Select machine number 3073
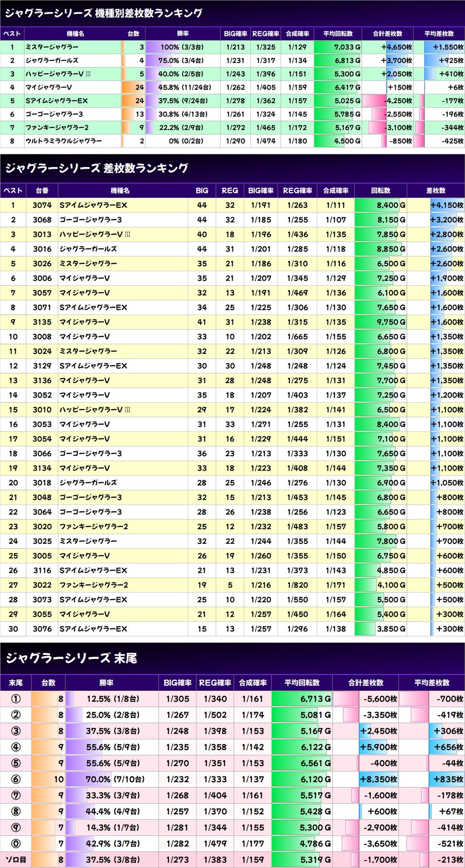 [x=42, y=600]
